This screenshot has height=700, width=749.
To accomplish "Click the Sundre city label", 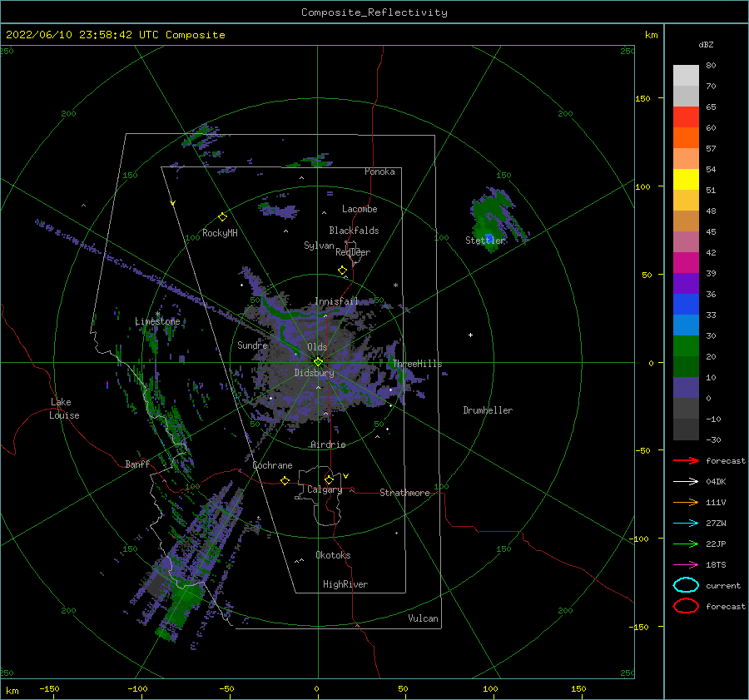I will (253, 345).
